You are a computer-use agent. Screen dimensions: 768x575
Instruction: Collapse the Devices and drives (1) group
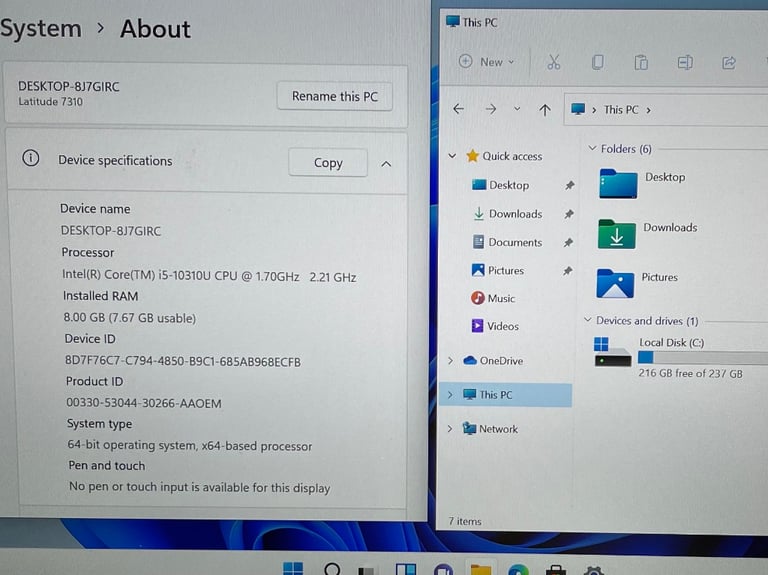coord(588,320)
